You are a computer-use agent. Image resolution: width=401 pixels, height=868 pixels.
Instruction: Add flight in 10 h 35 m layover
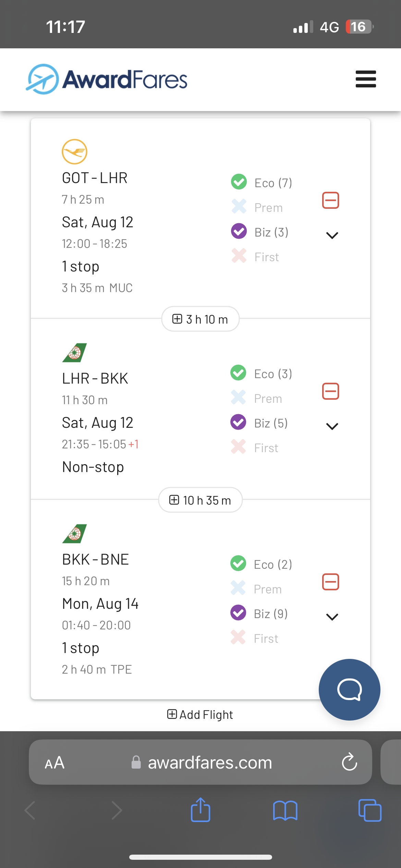(200, 500)
